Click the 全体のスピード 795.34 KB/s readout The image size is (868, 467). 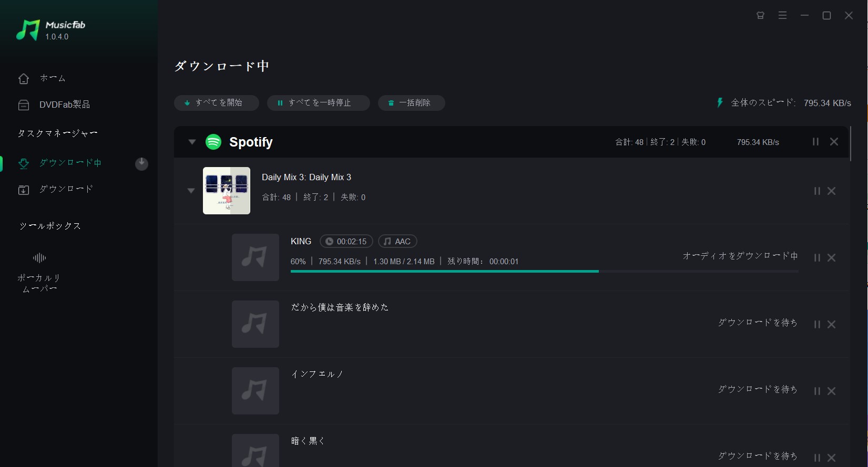[x=791, y=103]
